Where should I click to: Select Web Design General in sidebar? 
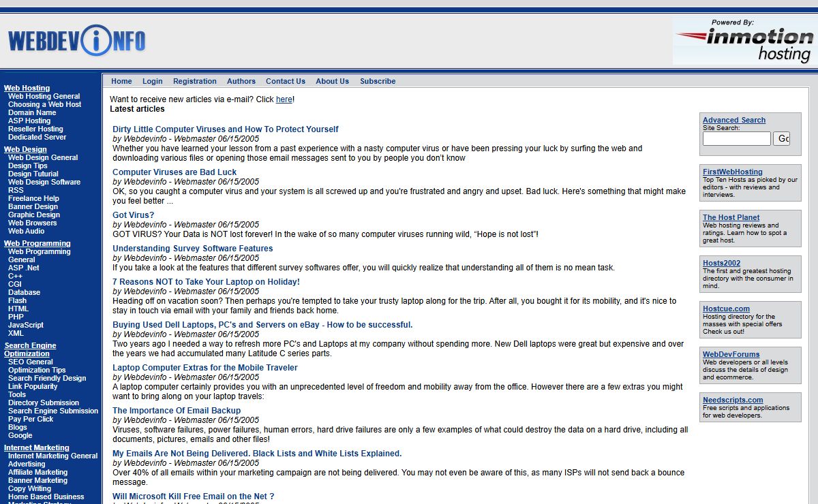pyautogui.click(x=43, y=158)
